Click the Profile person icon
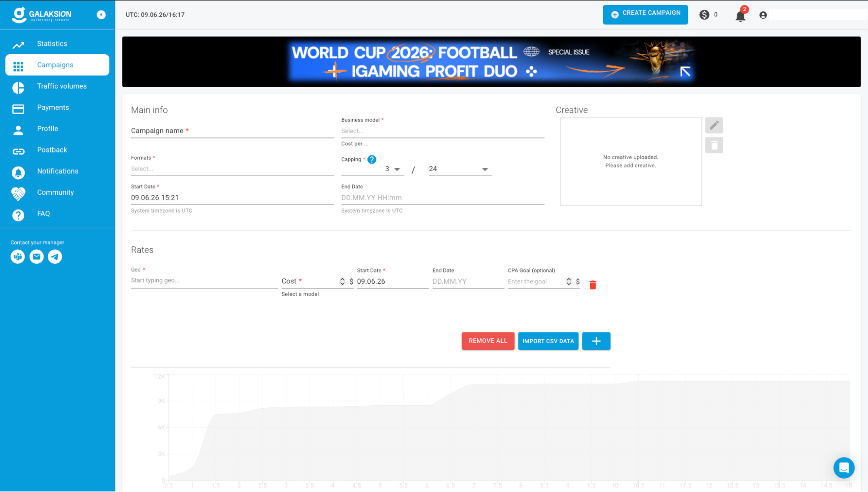 18,129
